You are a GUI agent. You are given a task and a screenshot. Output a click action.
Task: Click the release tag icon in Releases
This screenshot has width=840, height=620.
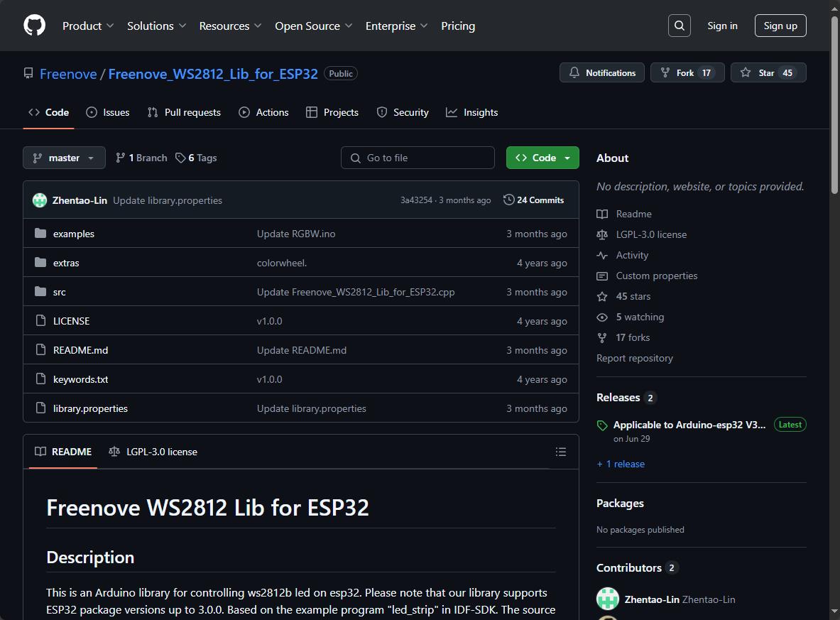click(x=602, y=425)
